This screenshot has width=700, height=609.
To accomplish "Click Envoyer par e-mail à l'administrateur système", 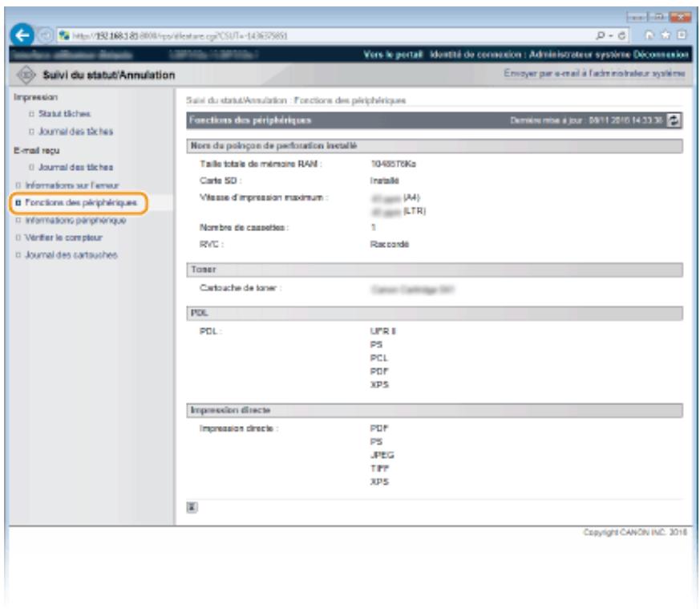I will (x=594, y=73).
